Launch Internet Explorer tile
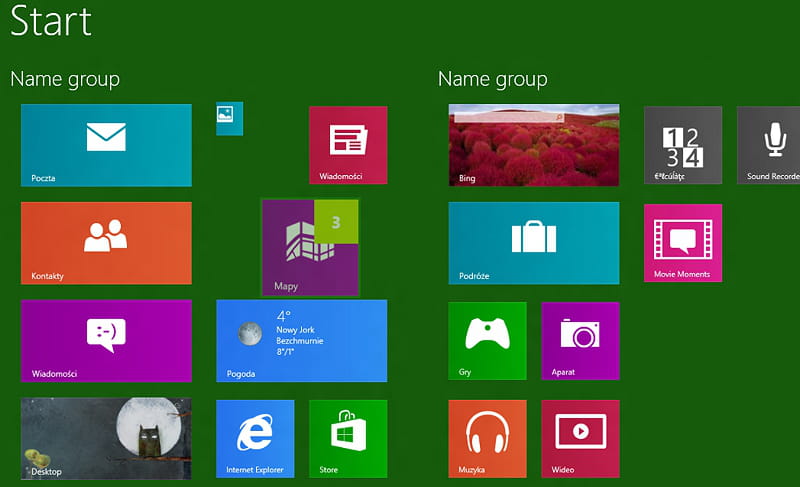The width and height of the screenshot is (800, 487). [255, 438]
